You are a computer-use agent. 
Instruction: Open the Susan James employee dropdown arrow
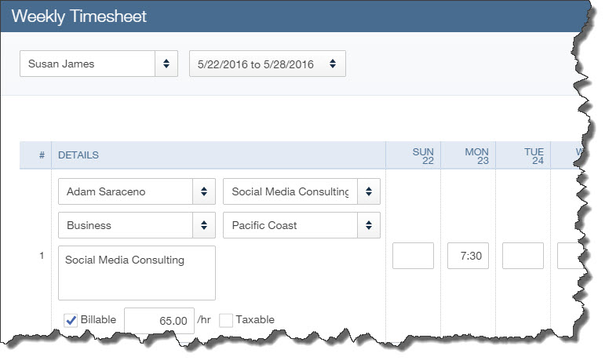click(x=166, y=64)
